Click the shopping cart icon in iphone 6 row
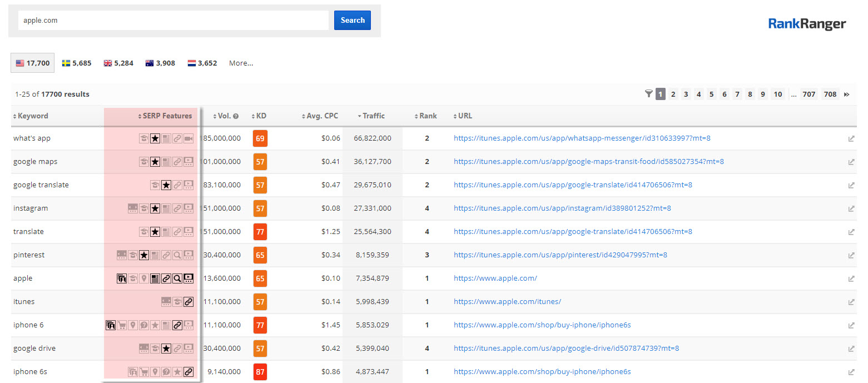Viewport: 868px width, 383px height. pos(122,325)
